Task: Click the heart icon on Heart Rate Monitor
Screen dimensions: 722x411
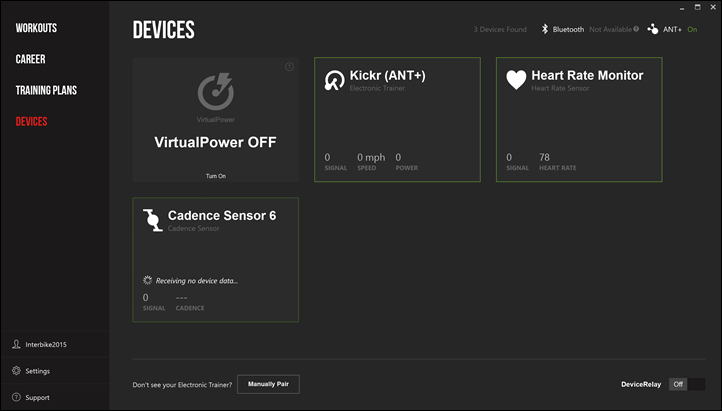Action: point(516,80)
